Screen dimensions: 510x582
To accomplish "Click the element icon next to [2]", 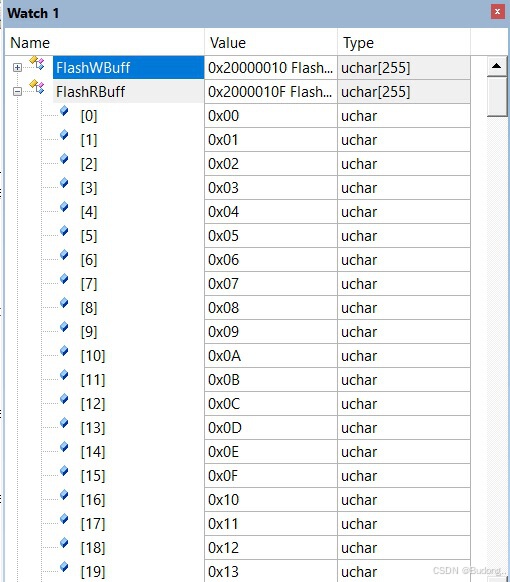I will pyautogui.click(x=64, y=159).
